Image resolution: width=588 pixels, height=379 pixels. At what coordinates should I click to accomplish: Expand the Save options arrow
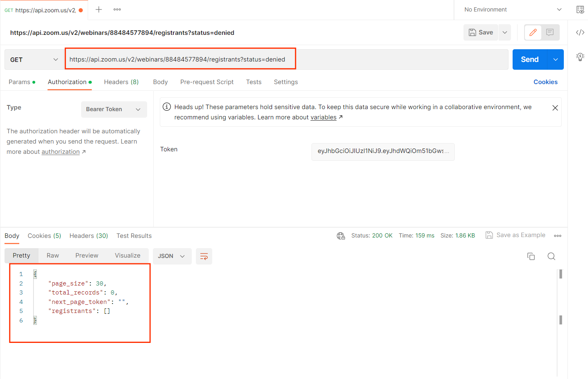click(505, 32)
